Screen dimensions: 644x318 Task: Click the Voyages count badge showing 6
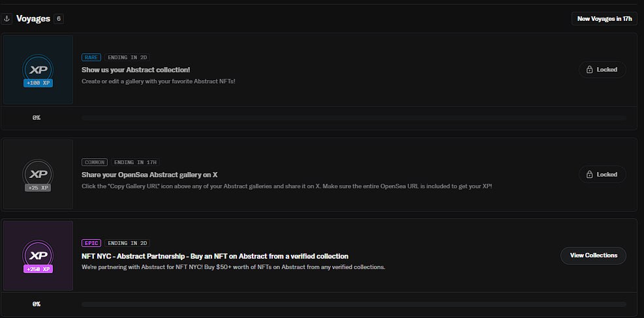point(59,19)
